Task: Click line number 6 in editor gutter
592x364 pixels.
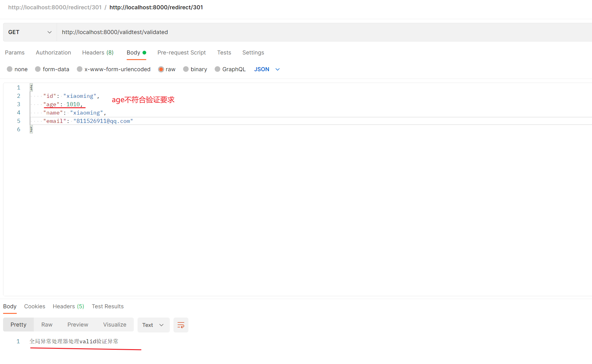Action: [19, 129]
